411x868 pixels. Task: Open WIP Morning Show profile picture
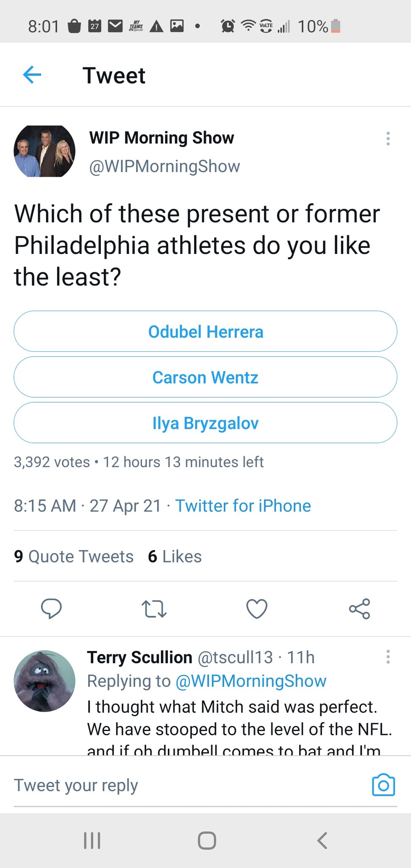pyautogui.click(x=44, y=151)
